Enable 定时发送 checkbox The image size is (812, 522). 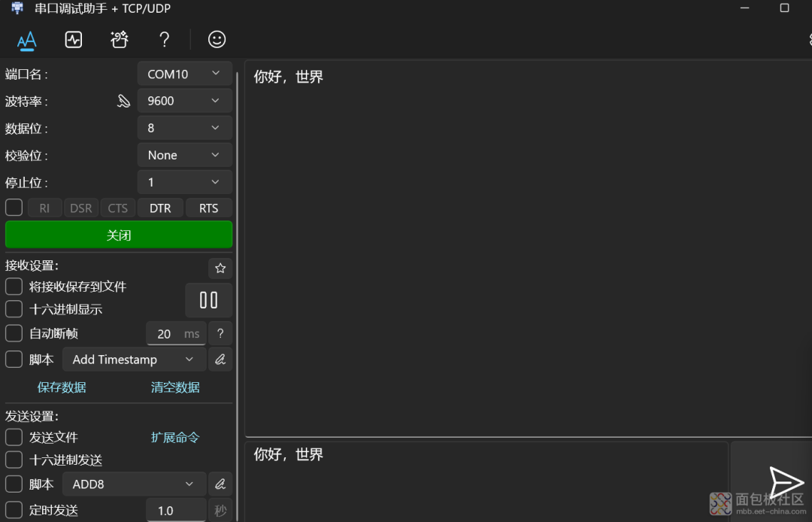[x=14, y=510]
